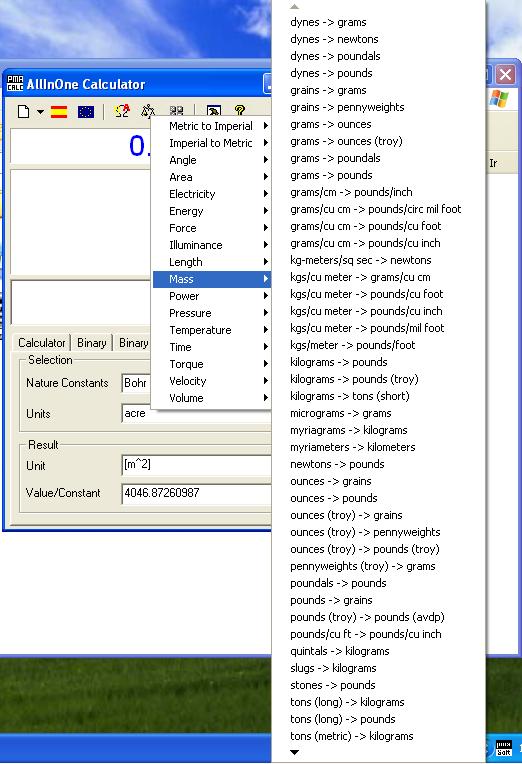Select kilograms -> tons (short)
Screen dimensions: 522x764
[x=378, y=396]
